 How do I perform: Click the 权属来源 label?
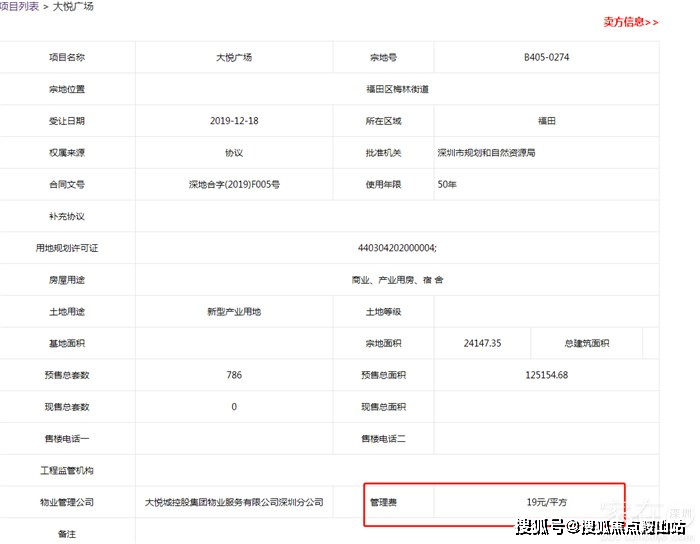click(67, 153)
